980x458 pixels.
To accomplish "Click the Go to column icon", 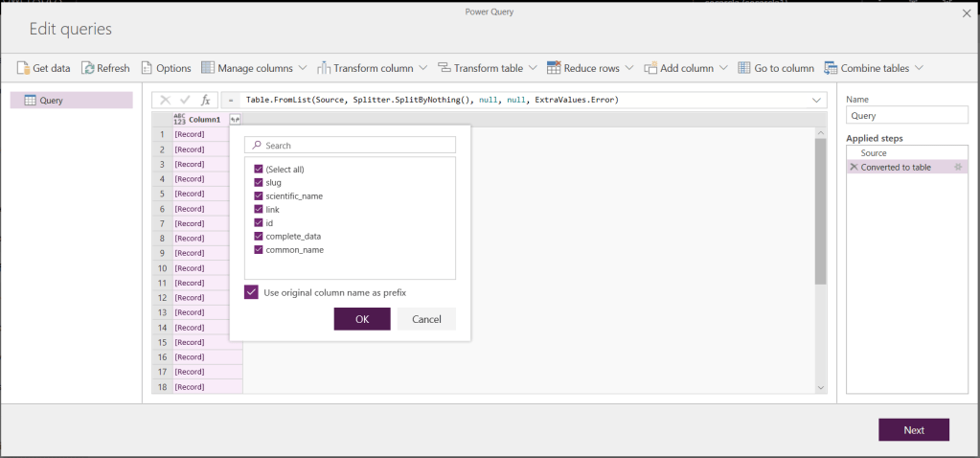I will [x=744, y=68].
